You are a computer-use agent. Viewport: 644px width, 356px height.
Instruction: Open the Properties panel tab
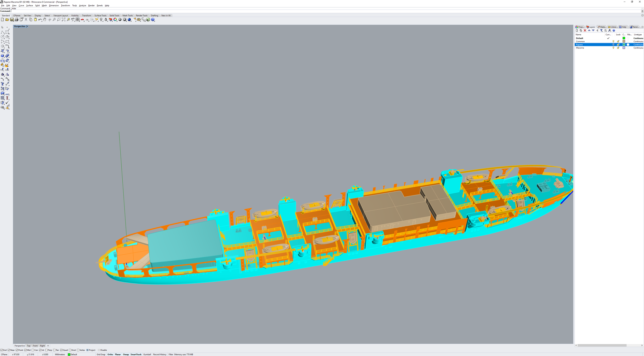(x=580, y=27)
